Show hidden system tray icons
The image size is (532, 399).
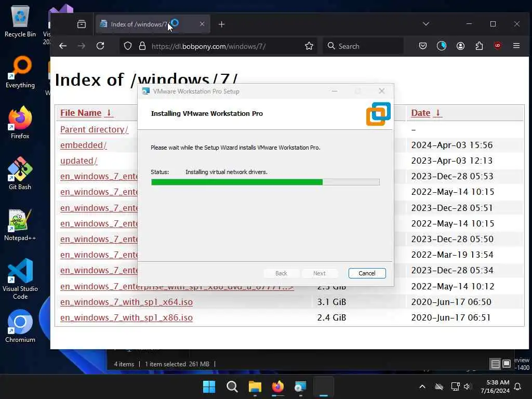pos(422,387)
